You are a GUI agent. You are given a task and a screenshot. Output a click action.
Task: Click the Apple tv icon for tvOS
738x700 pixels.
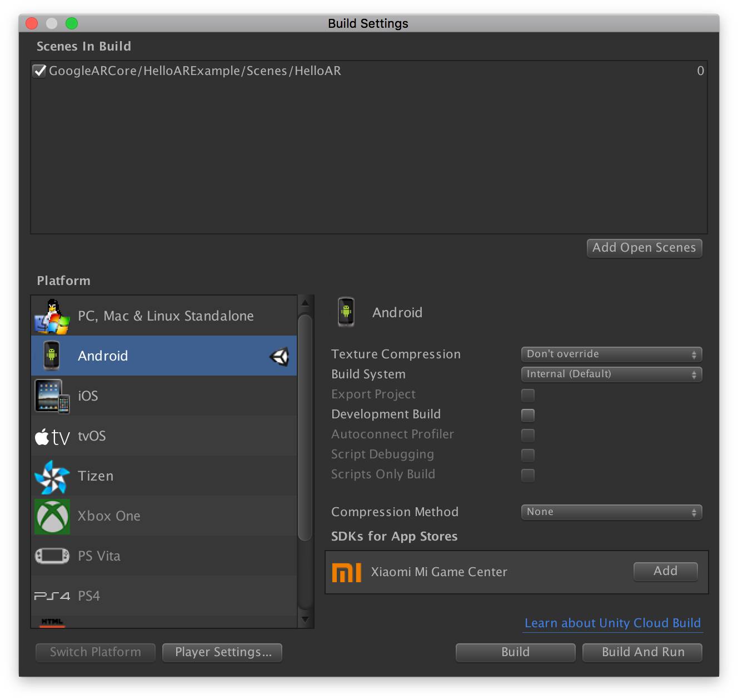[52, 437]
